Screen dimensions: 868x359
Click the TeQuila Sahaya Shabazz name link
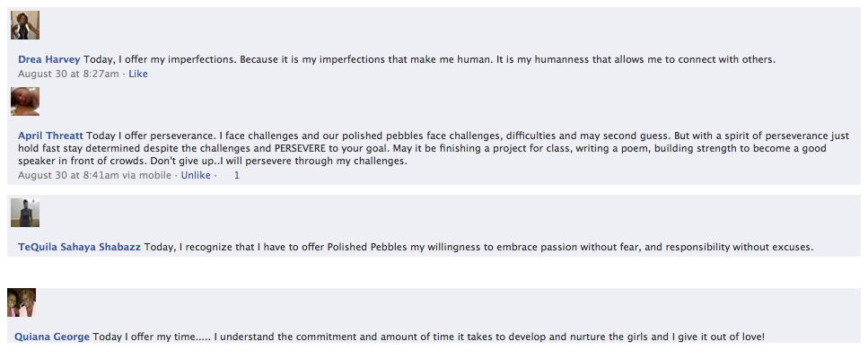pos(80,247)
